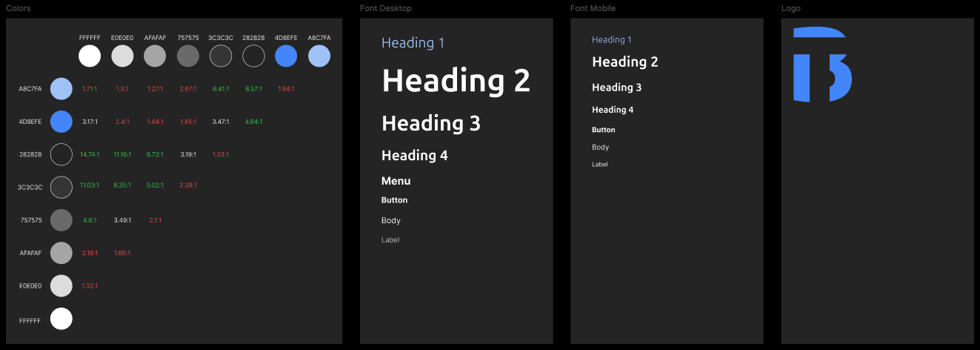980x350 pixels.
Task: Click the 3C3C3C swatch in left column
Action: tap(61, 187)
